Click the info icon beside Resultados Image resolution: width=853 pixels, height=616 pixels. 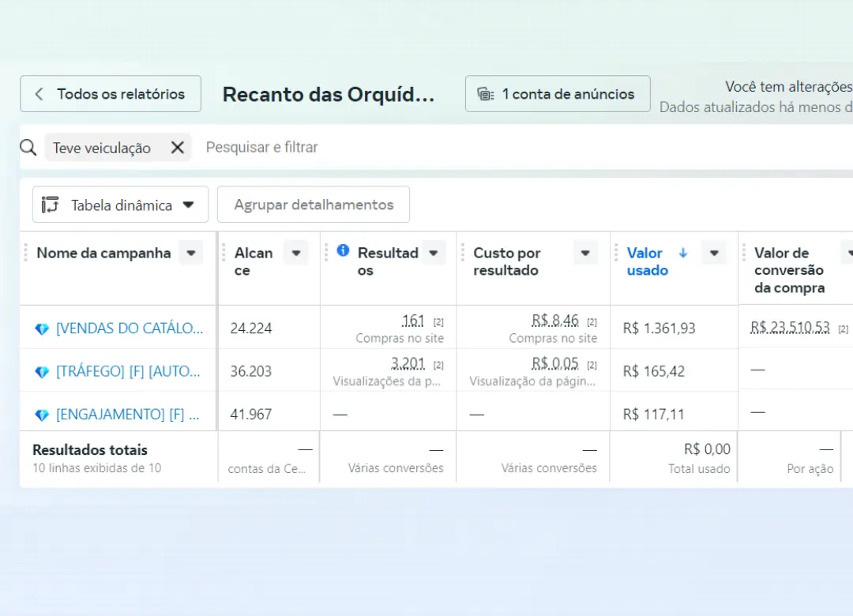[343, 250]
